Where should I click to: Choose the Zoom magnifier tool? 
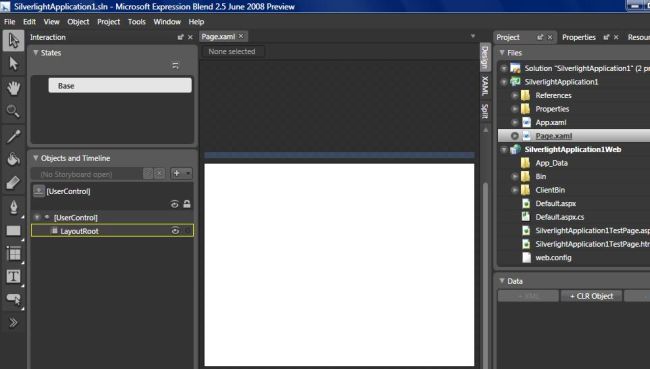(x=13, y=111)
